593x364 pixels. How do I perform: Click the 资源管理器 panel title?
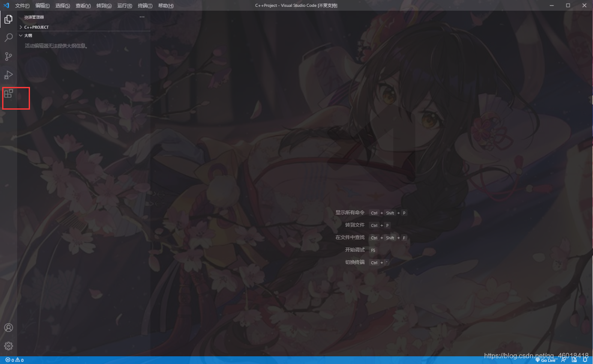(34, 17)
